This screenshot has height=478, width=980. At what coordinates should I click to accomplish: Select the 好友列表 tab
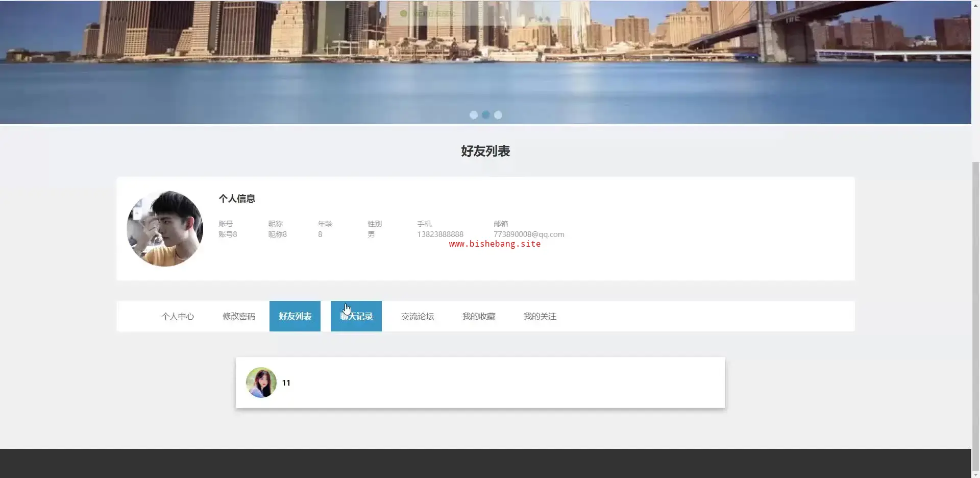[295, 316]
